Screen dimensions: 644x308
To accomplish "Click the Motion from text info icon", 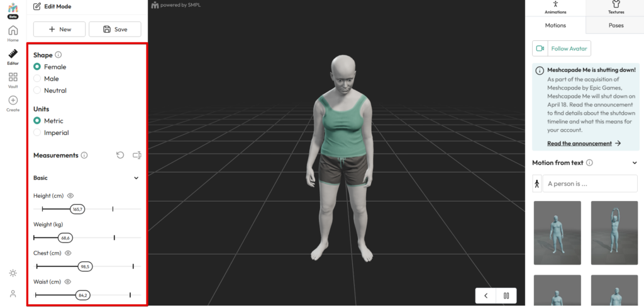I will (x=589, y=163).
